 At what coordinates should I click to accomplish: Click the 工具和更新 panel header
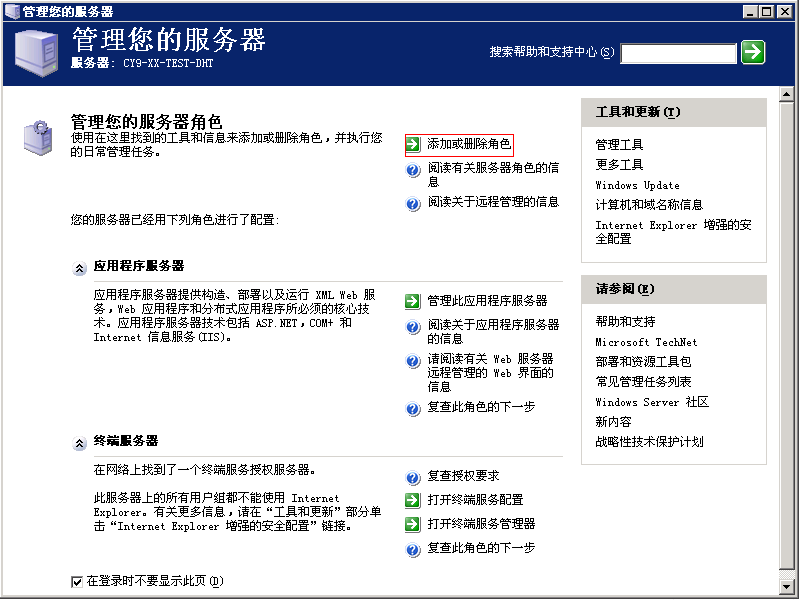[674, 112]
